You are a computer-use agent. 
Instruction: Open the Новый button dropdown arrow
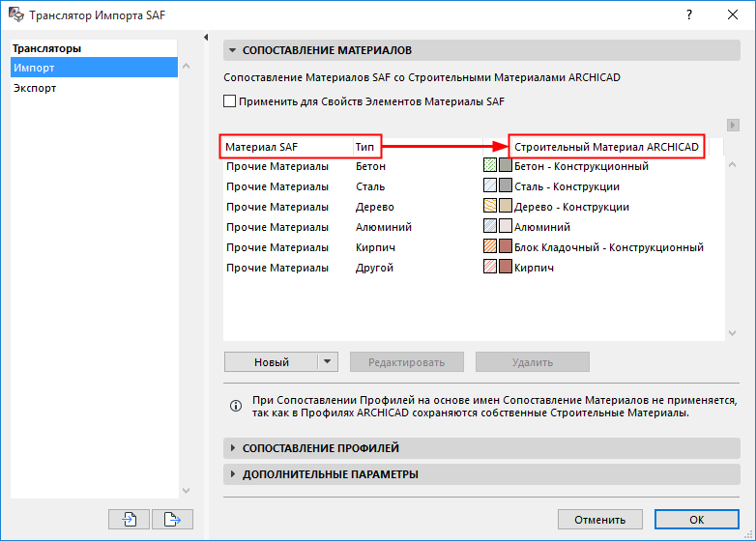pos(328,361)
